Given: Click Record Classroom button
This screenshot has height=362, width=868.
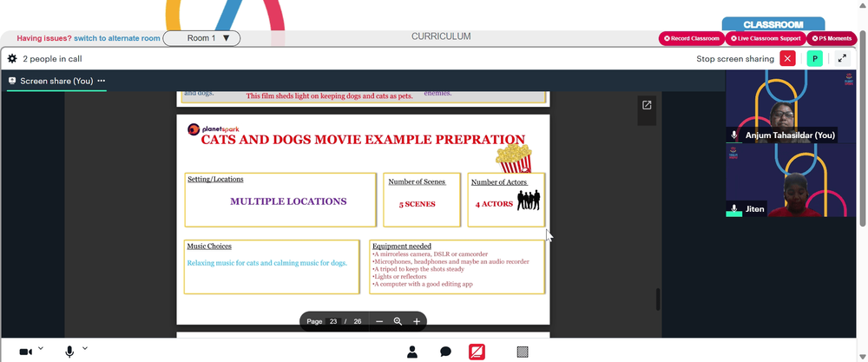Looking at the screenshot, I should [692, 39].
